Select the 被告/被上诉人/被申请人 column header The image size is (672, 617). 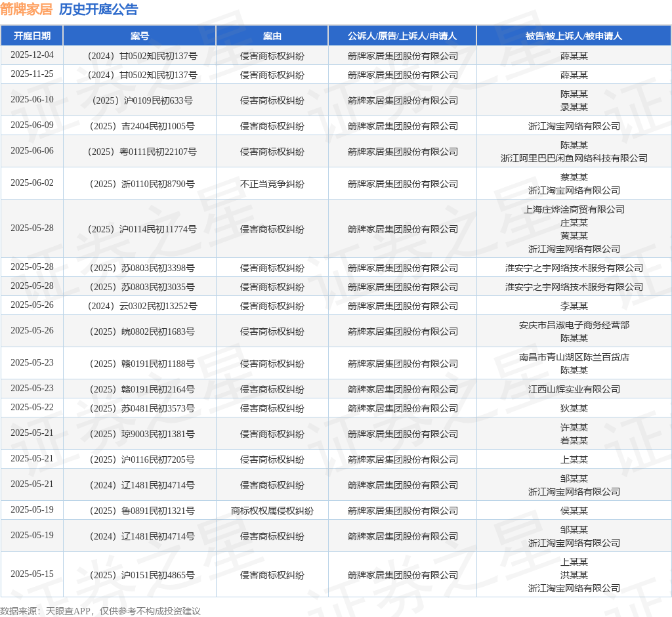point(574,36)
